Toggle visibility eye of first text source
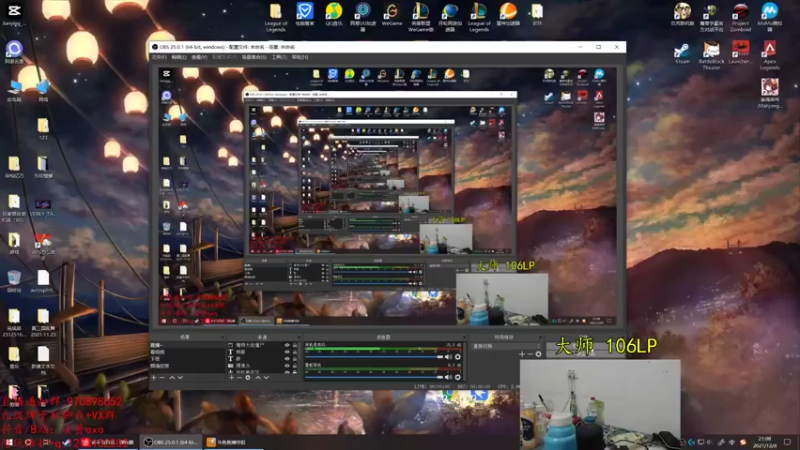The width and height of the screenshot is (800, 450). 287,352
